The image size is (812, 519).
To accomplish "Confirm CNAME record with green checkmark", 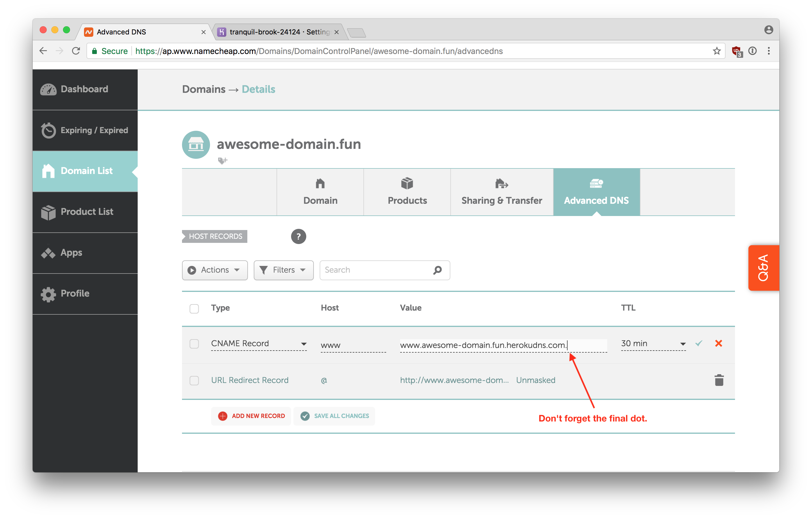I will [699, 343].
